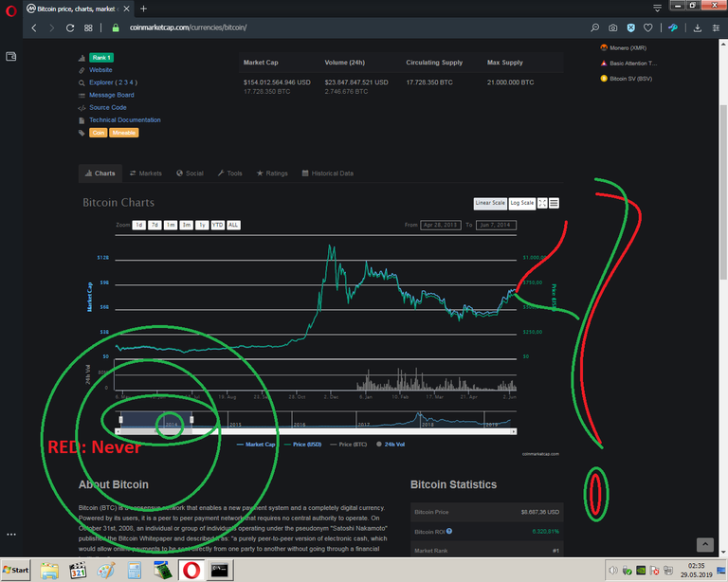The width and height of the screenshot is (728, 582).
Task: Toggle Market Cap series in legend
Action: click(256, 445)
